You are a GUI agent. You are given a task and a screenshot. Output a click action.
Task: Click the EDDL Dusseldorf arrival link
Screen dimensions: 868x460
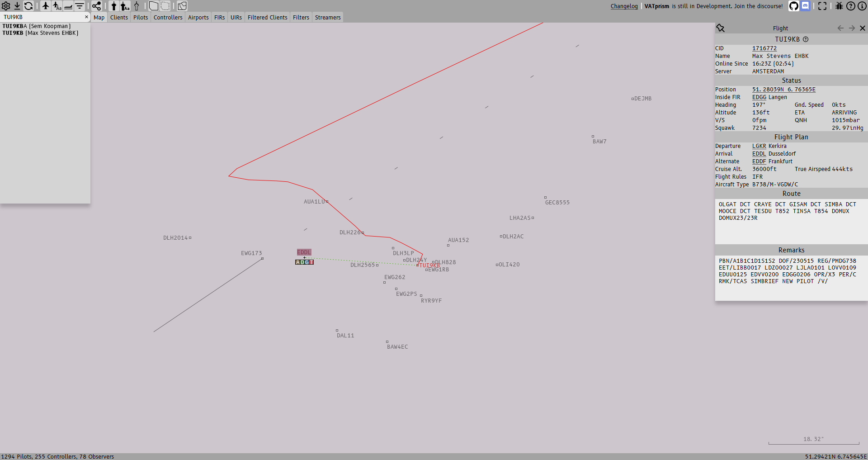pos(759,154)
